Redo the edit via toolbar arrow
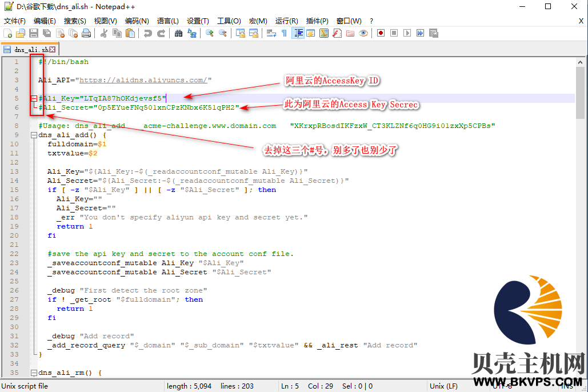This screenshot has height=392, width=588. tap(161, 33)
